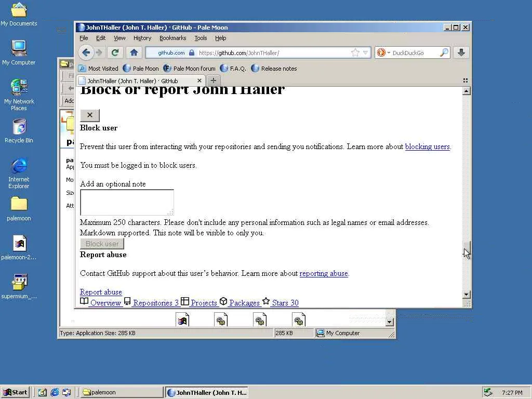The height and width of the screenshot is (399, 532).
Task: Open the Most Visited bookmarks folder
Action: (x=98, y=69)
